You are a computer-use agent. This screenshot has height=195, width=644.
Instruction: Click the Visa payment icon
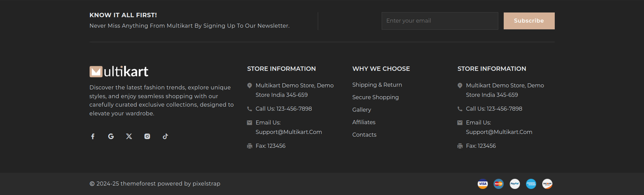482,184
